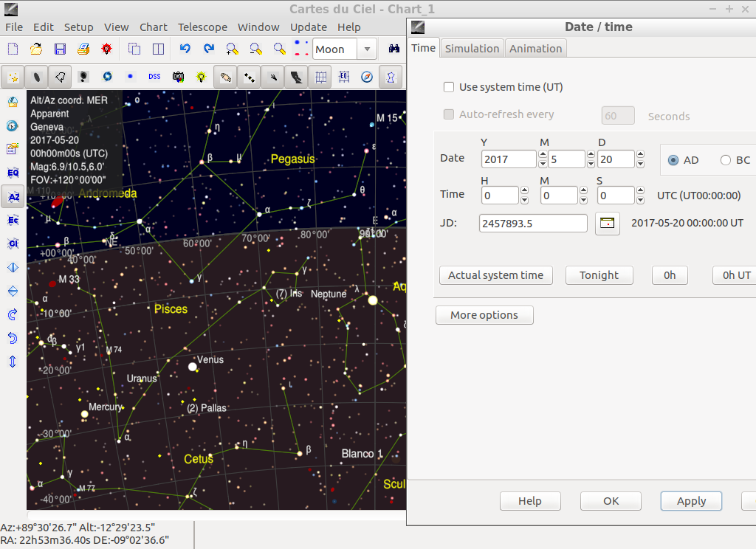Click the Help button in dialog

(530, 501)
